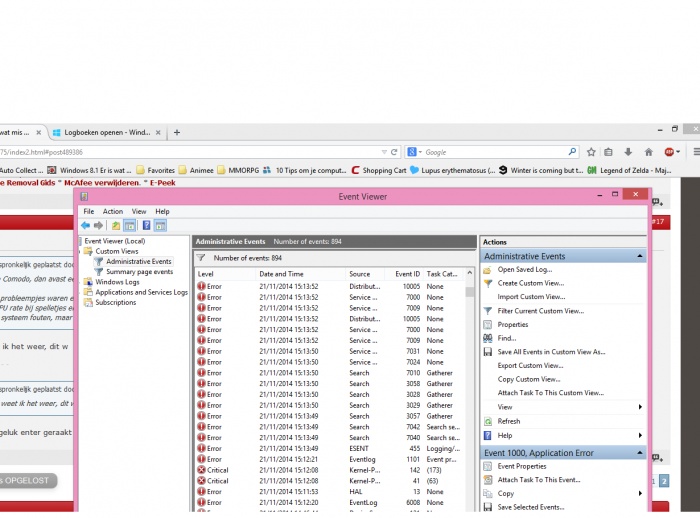Screen dimensions: 700x518
Task: Expand Applications and Services Logs node
Action: (81, 292)
